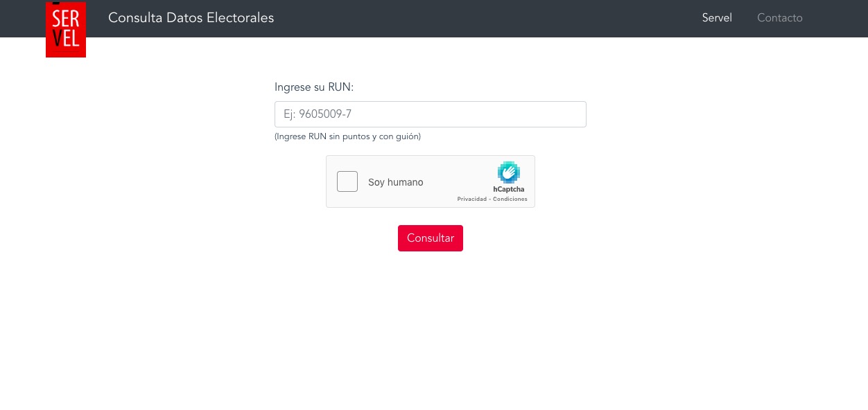Screen dimensions: 868x410
Task: Click the 'SER' letters on the logo
Action: tap(66, 18)
